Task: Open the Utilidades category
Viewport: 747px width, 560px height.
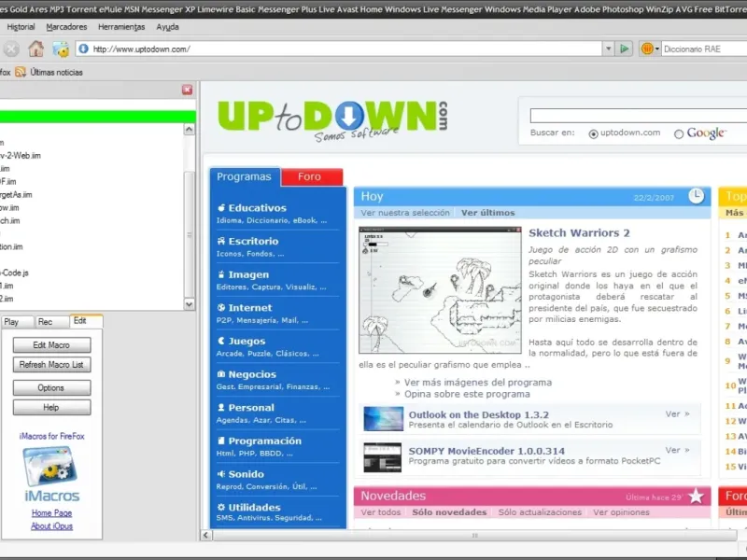Action: tap(254, 507)
